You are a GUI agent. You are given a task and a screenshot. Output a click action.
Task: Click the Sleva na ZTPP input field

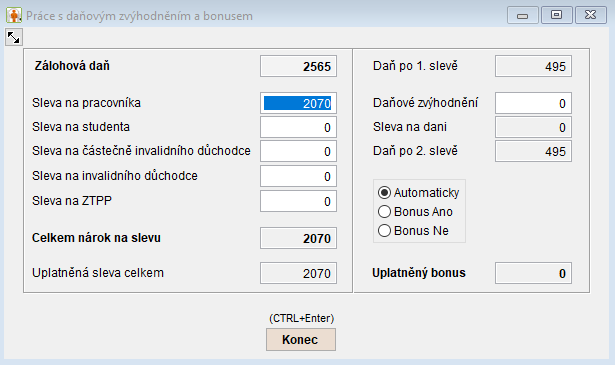click(298, 201)
